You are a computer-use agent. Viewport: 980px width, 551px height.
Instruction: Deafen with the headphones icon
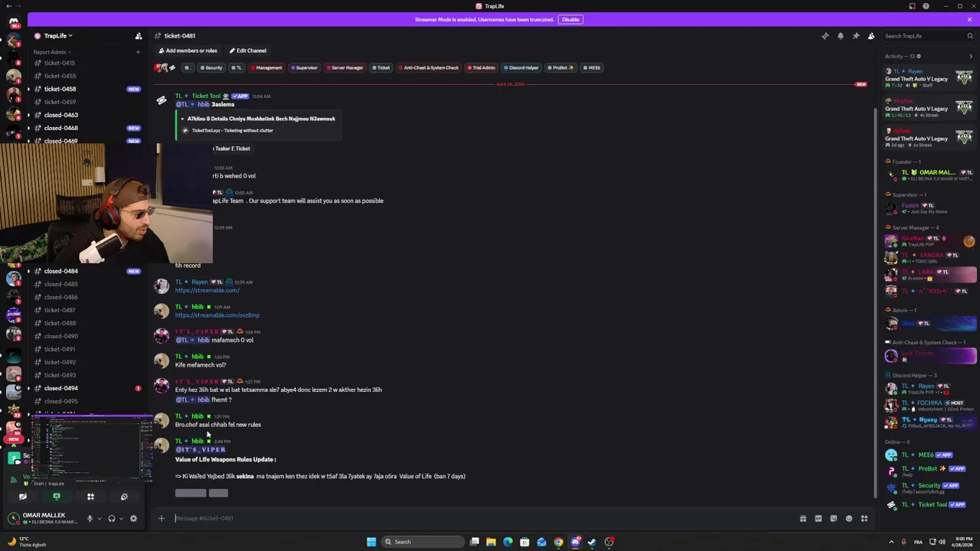click(x=112, y=519)
